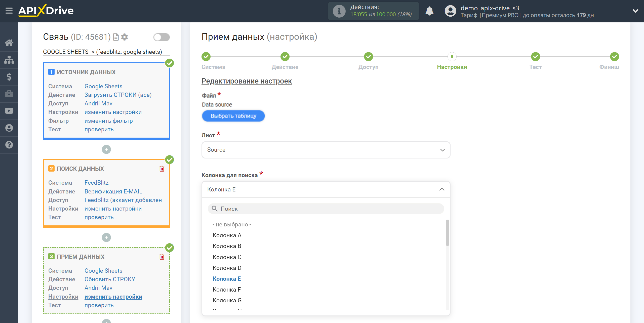Screen dimensions: 644x323
Task: Add block after ПОИСК ДАННЫХ
Action: click(106, 237)
